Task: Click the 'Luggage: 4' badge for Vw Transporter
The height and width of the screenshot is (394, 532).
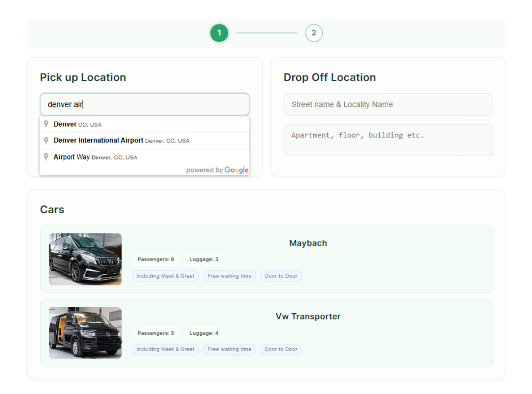Action: [204, 333]
